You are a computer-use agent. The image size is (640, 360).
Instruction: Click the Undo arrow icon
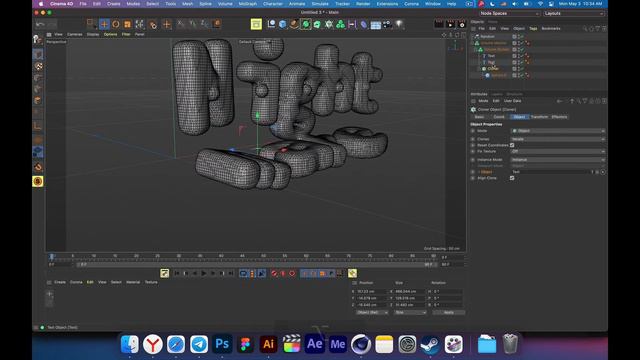40,24
